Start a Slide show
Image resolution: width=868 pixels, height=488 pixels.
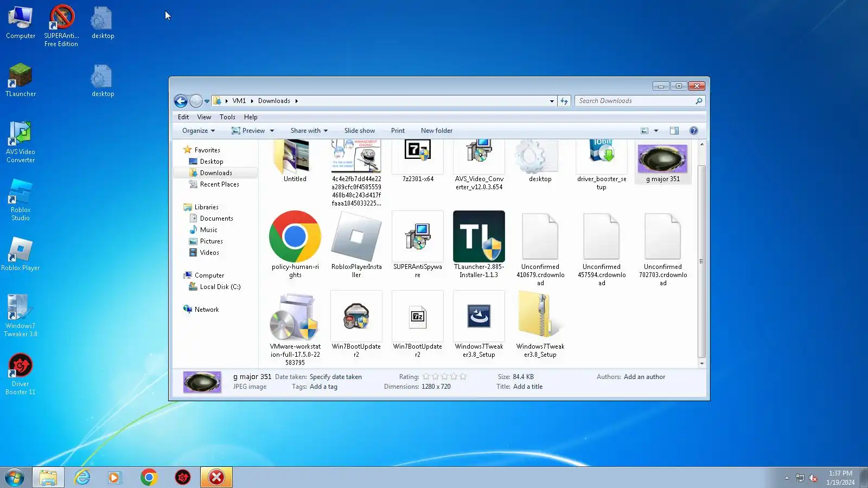coord(360,131)
